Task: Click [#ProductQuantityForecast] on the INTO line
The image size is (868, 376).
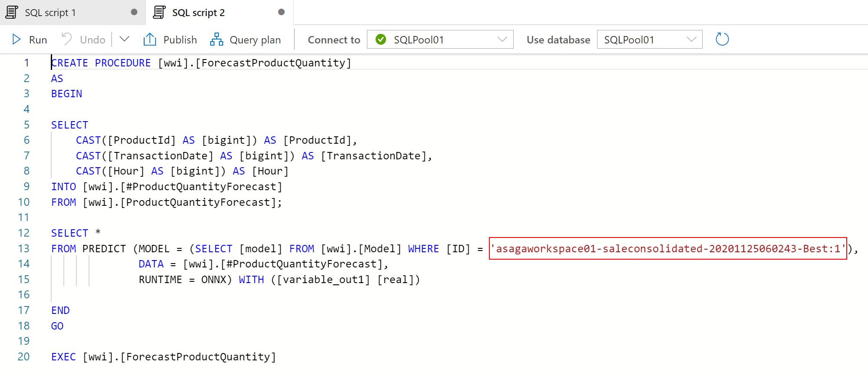Action: click(x=201, y=187)
